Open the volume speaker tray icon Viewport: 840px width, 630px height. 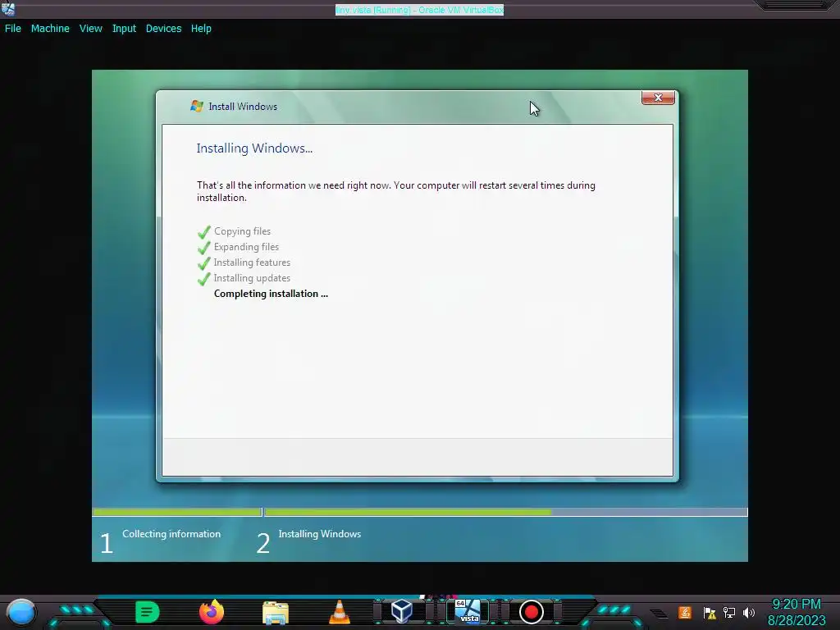(x=749, y=612)
